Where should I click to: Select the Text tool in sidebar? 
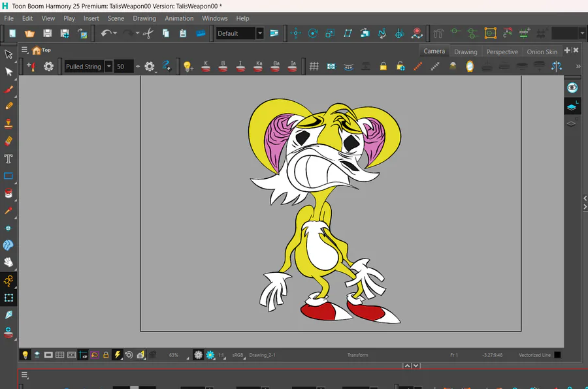click(x=8, y=159)
